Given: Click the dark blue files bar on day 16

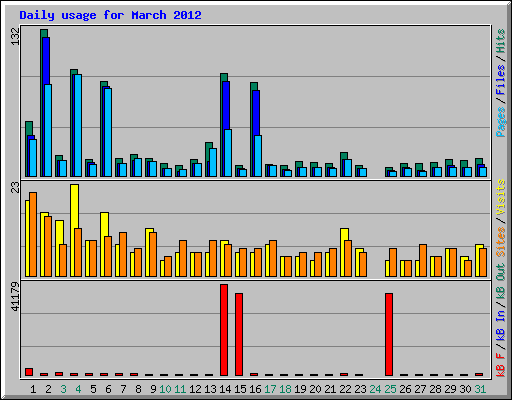Looking at the screenshot, I should pyautogui.click(x=256, y=113).
